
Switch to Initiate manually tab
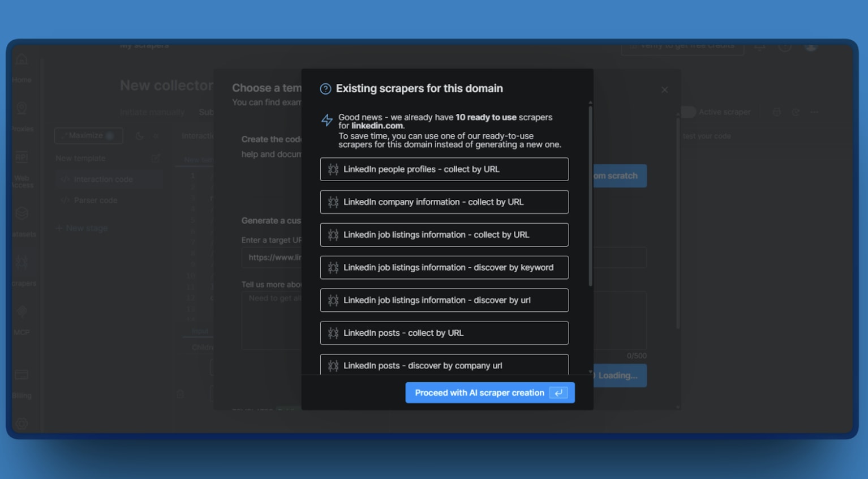152,112
